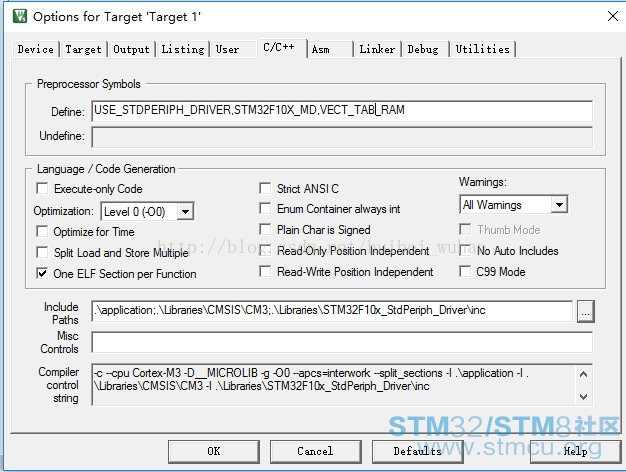Check Optimize for Time

coord(42,232)
